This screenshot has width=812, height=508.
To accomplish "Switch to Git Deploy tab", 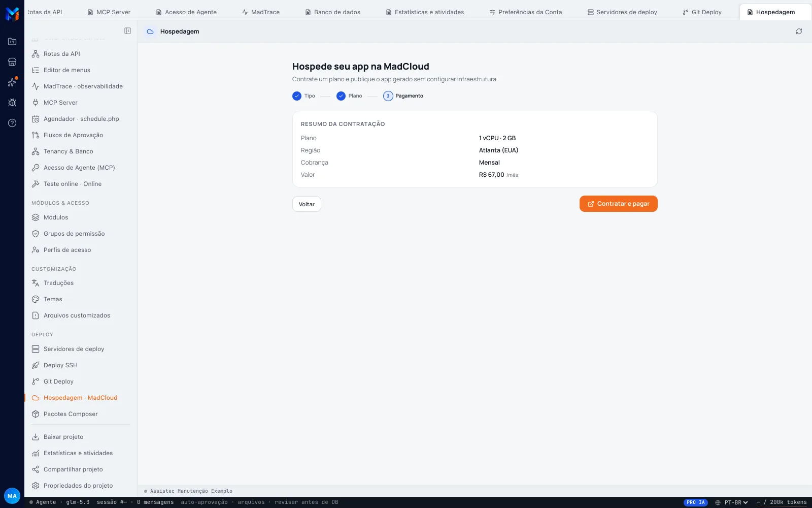I will (702, 12).
